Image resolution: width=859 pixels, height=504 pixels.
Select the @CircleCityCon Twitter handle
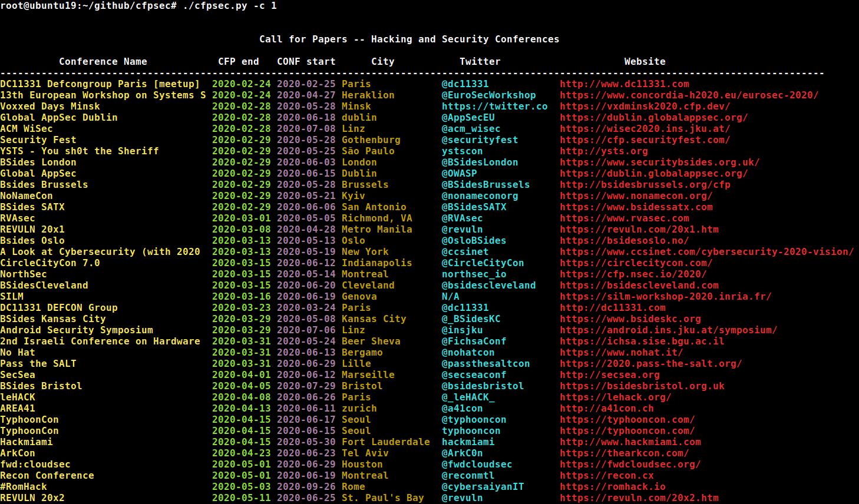click(x=483, y=263)
